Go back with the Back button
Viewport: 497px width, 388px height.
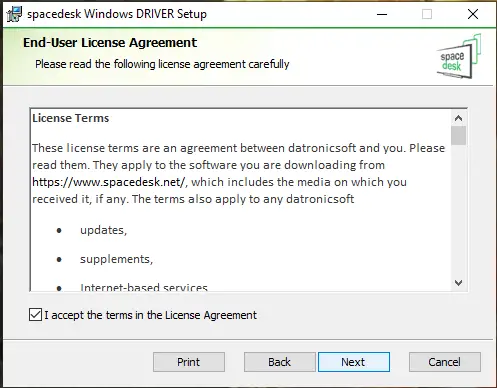279,362
